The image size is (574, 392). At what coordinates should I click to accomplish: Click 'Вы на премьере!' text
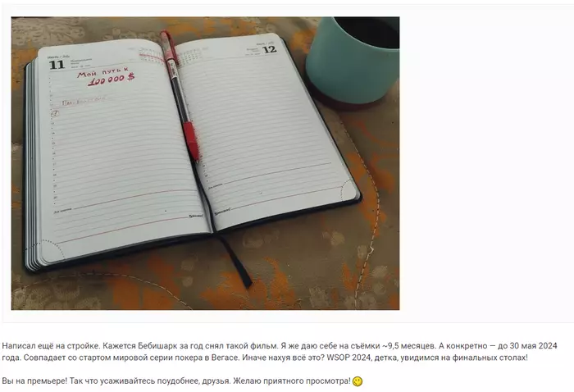(34, 381)
